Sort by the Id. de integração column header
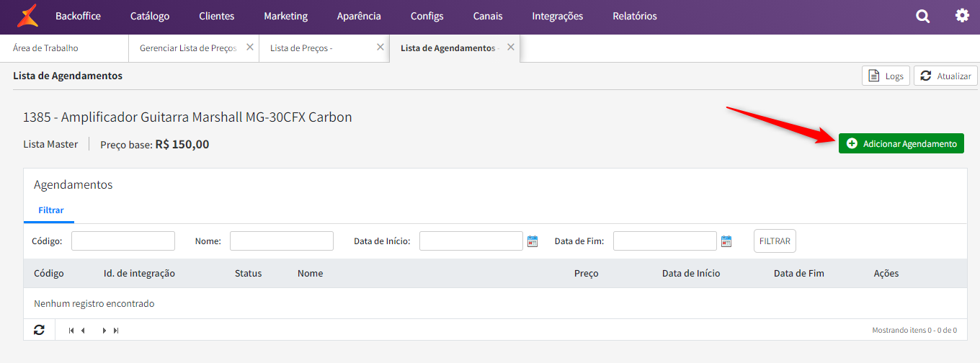The height and width of the screenshot is (363, 980). [139, 274]
